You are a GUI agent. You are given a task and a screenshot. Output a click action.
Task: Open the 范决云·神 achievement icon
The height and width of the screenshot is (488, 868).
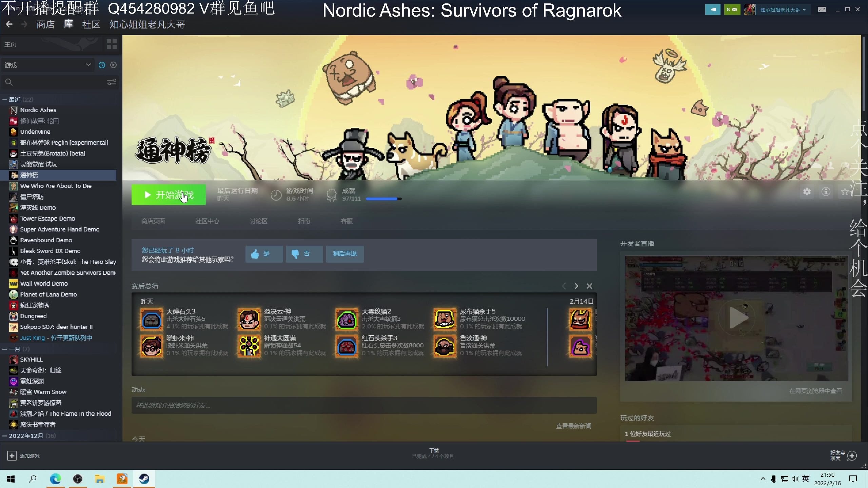pyautogui.click(x=249, y=319)
